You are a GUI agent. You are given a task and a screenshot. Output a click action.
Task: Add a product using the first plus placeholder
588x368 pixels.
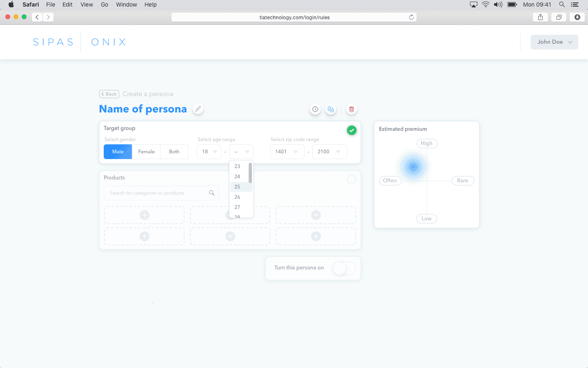(x=144, y=215)
